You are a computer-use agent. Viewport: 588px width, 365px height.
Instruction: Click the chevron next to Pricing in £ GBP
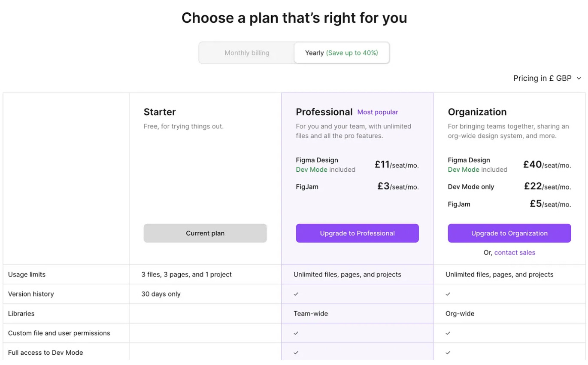pos(579,79)
